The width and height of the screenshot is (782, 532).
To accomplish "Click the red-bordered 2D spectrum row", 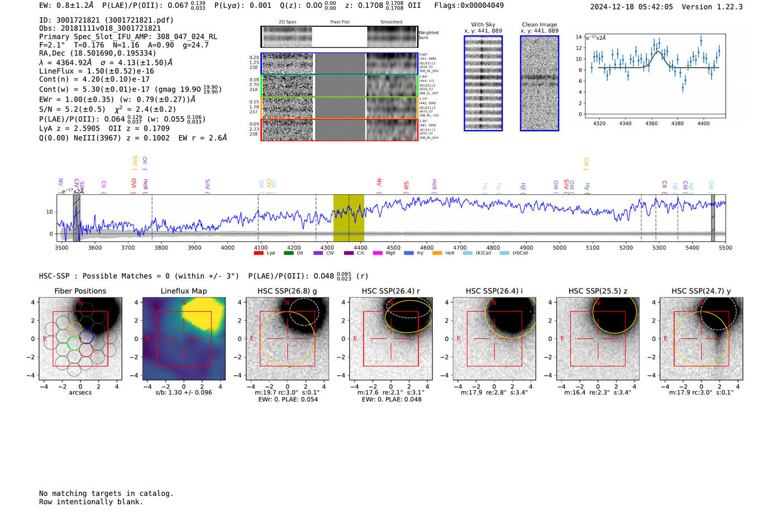I will [340, 130].
